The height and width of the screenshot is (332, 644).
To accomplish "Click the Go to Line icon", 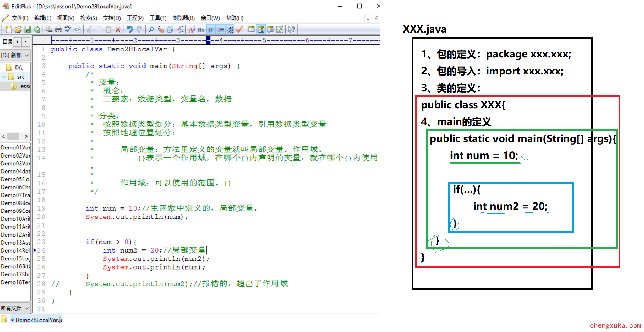I will pyautogui.click(x=180, y=29).
